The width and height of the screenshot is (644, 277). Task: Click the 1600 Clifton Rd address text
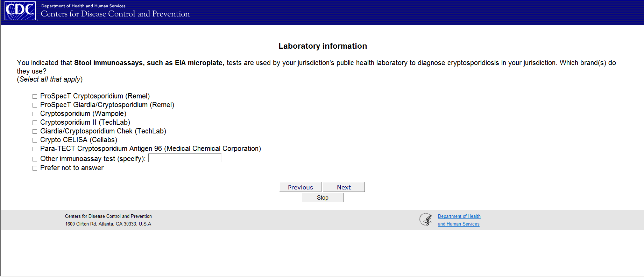click(x=108, y=224)
